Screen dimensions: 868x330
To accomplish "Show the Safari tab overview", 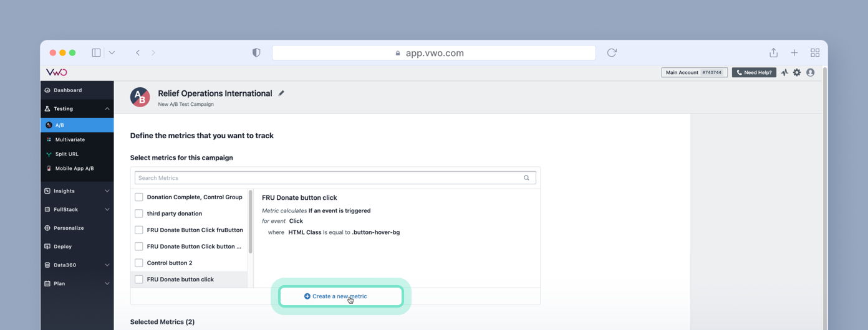I will pos(815,53).
